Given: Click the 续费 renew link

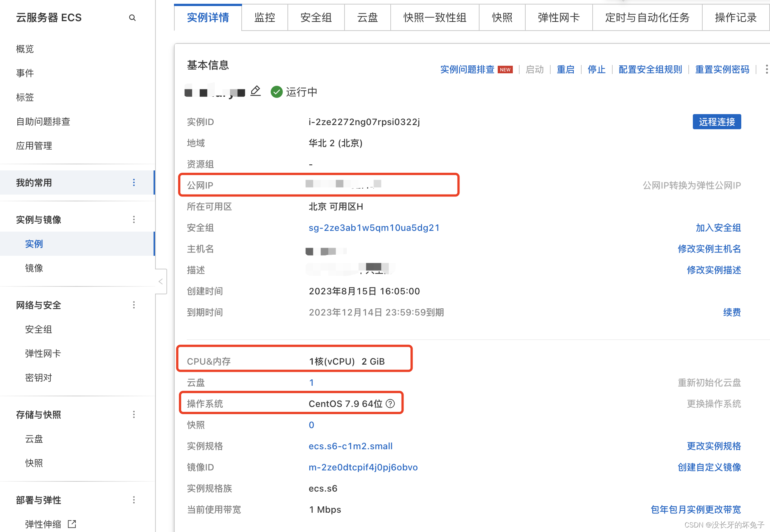Looking at the screenshot, I should pos(731,312).
